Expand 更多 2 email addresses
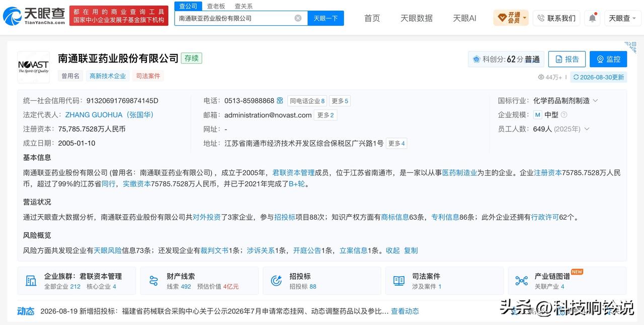Image resolution: width=644 pixels, height=325 pixels. (x=326, y=115)
